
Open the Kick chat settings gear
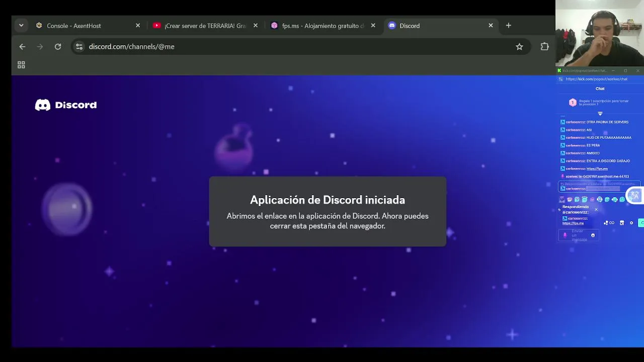[x=631, y=223]
